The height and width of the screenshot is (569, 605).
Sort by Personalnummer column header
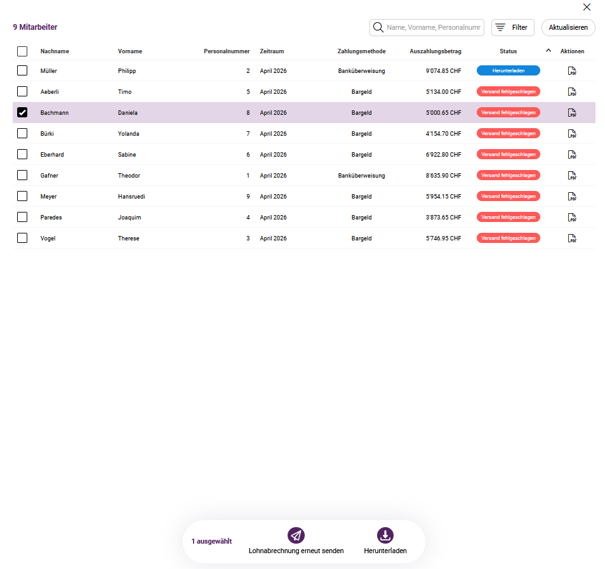click(x=226, y=51)
